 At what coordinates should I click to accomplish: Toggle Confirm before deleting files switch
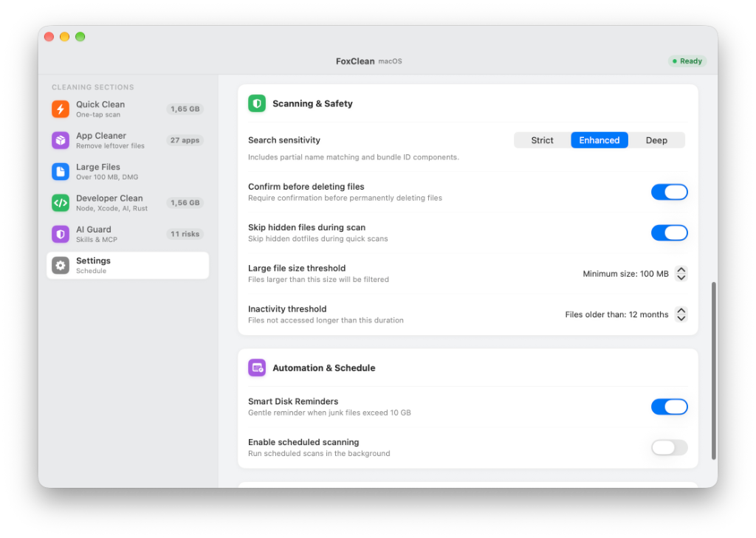coord(669,193)
